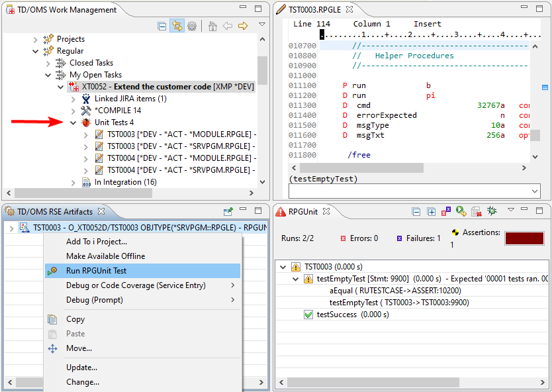
Task: Expand TST0003 artifact row in RSE Artifacts
Action: click(x=11, y=228)
